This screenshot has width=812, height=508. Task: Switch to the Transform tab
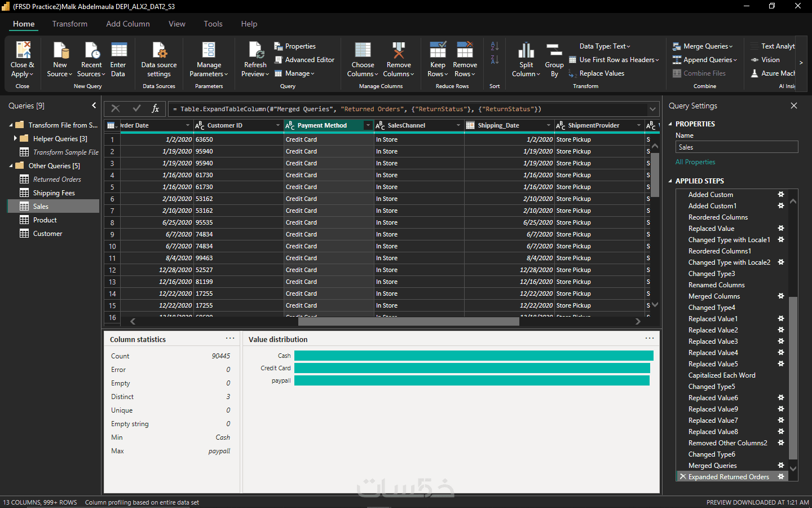tap(70, 24)
